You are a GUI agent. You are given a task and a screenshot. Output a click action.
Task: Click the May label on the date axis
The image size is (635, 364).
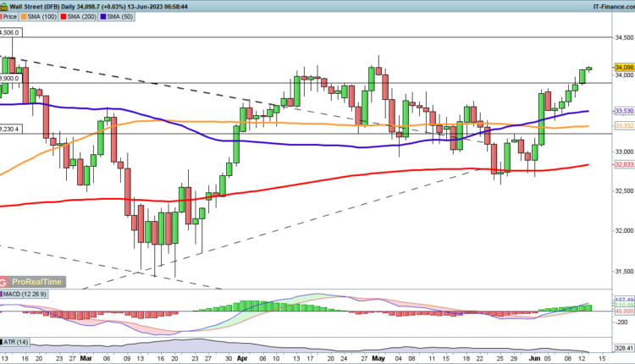[x=378, y=358]
